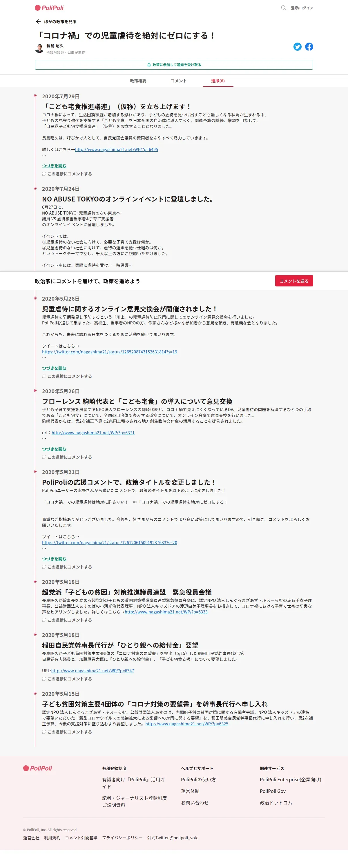Click the 2020年7月29日 timeline marker dot
This screenshot has width=348, height=868.
[x=35, y=96]
